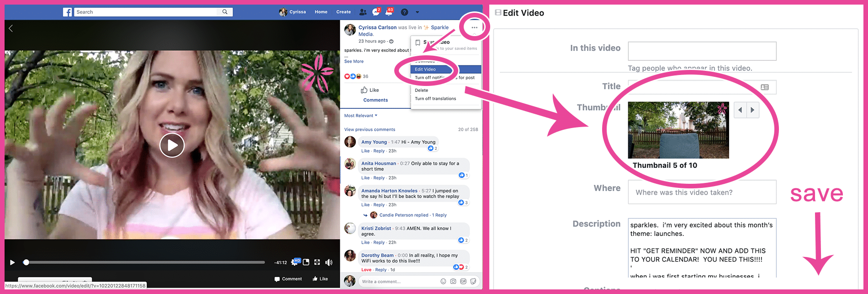The image size is (868, 294).
Task: Jump to 5:27 timestamp in Amanda's comment
Action: [x=426, y=191]
